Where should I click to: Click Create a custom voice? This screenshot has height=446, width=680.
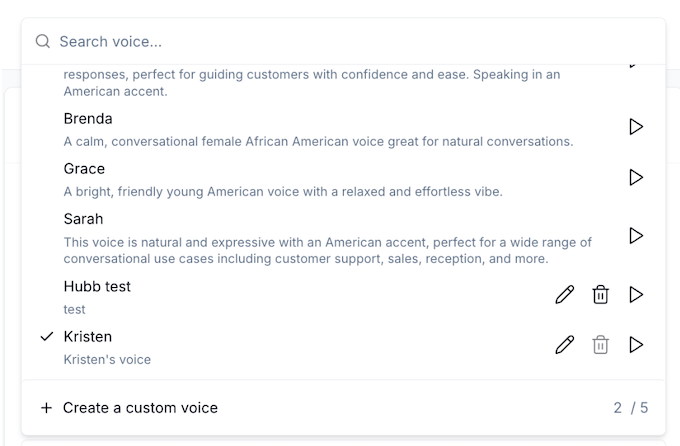140,408
